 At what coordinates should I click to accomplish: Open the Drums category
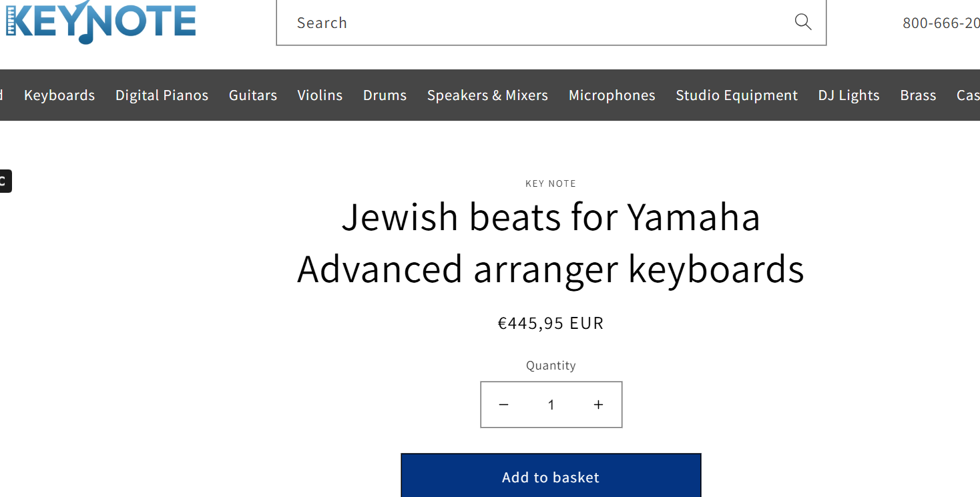click(385, 95)
